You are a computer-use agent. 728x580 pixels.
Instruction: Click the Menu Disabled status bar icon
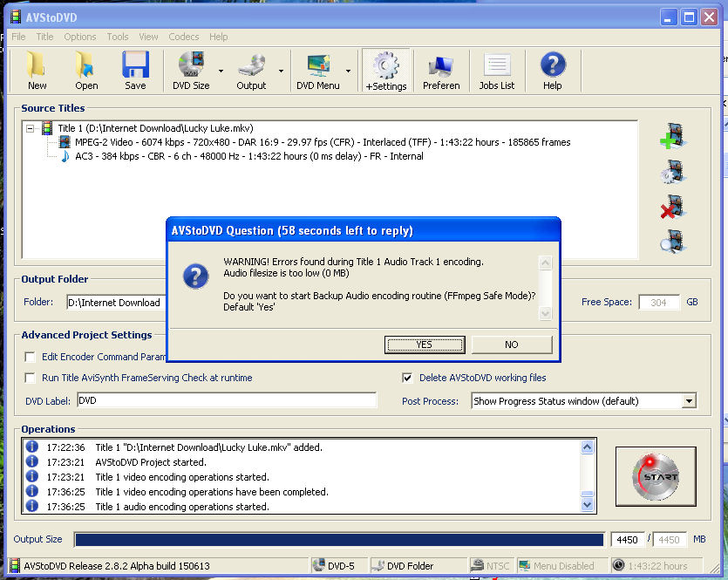pyautogui.click(x=525, y=565)
